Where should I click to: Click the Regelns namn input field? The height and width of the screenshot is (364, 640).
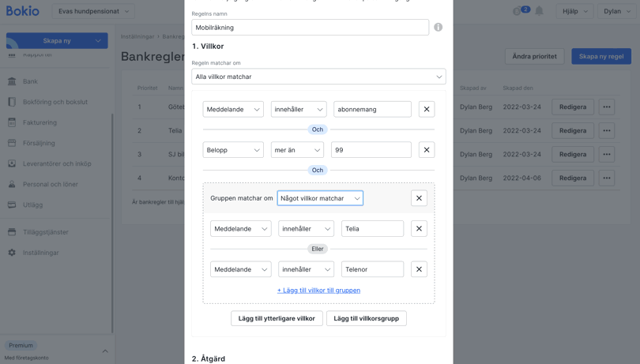pyautogui.click(x=311, y=28)
